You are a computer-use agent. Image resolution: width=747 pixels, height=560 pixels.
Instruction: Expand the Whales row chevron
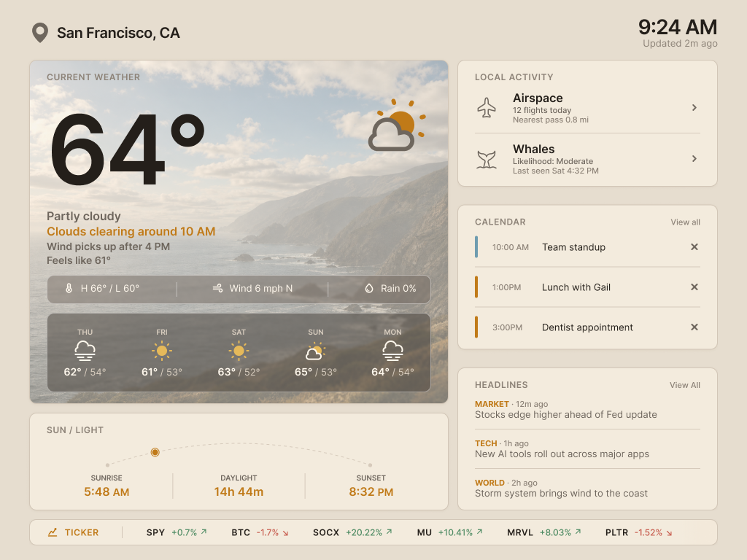(694, 158)
